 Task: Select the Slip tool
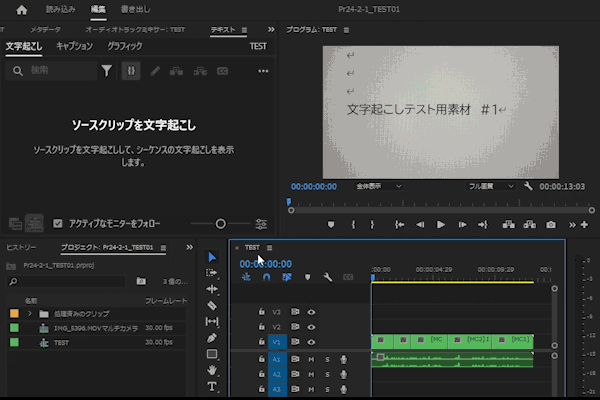tap(212, 322)
